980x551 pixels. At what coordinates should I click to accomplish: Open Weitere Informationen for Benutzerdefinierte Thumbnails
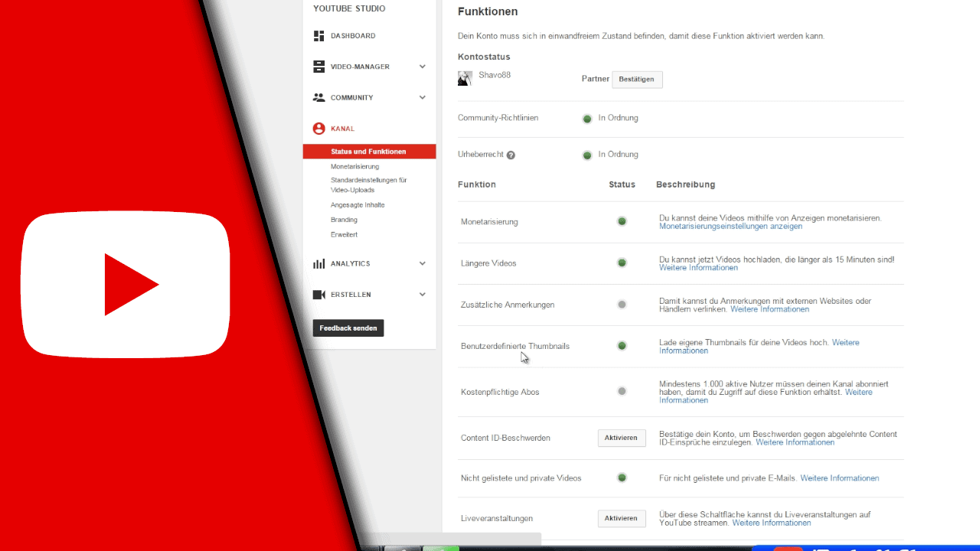(x=759, y=347)
